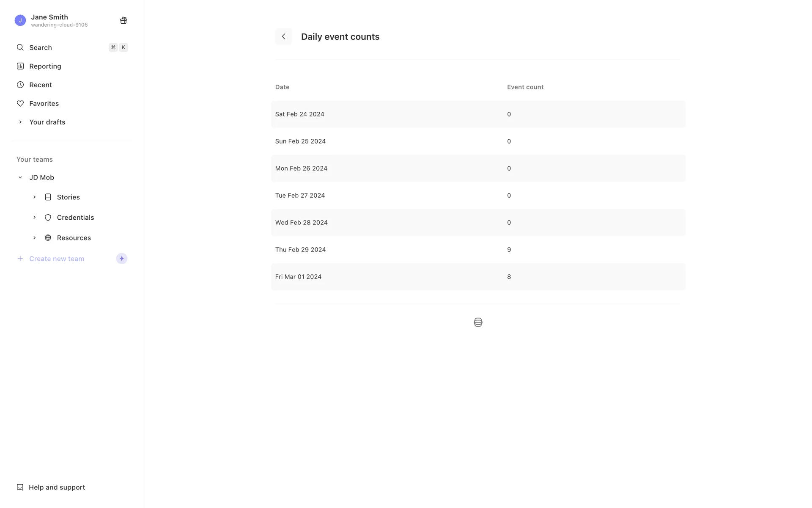Open the Reporting page

coord(45,66)
